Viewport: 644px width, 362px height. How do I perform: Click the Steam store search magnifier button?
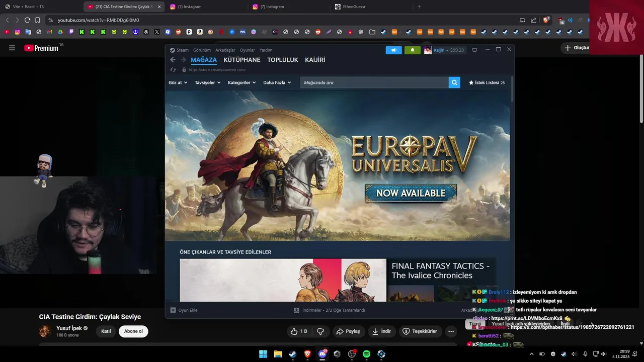[454, 82]
